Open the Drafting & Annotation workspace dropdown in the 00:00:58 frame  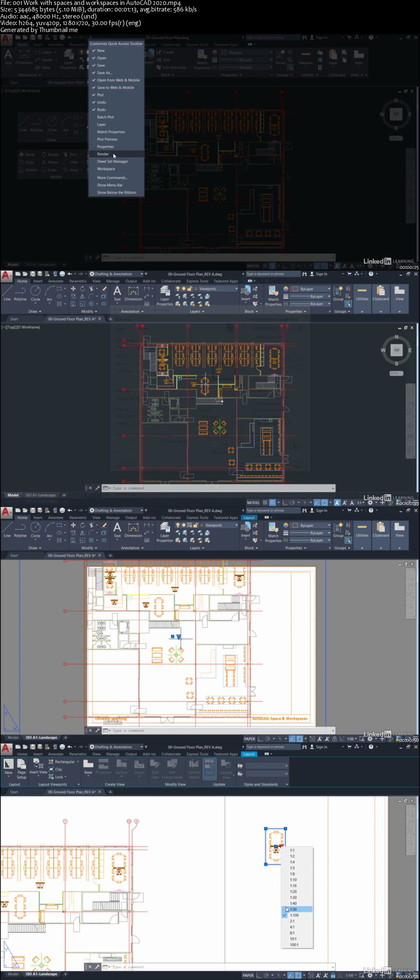[117, 747]
